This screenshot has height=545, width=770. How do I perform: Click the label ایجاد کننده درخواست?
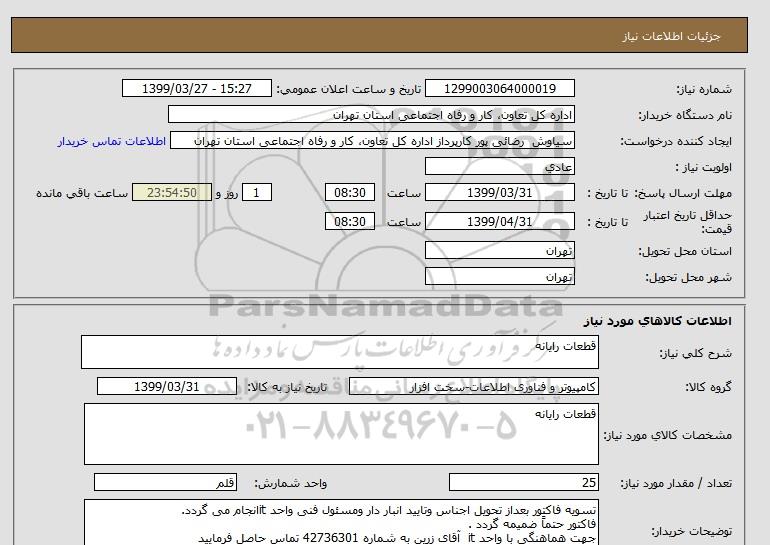click(x=676, y=141)
